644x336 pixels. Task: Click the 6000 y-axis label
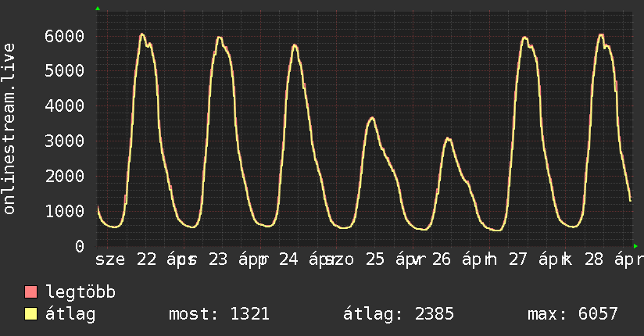65,36
